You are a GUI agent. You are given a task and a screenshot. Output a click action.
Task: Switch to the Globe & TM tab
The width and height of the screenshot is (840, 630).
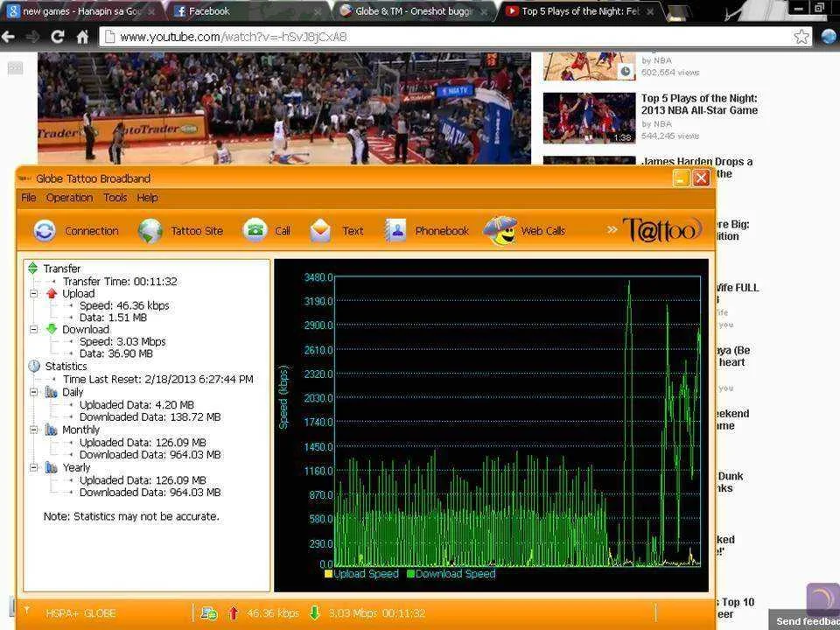[414, 11]
